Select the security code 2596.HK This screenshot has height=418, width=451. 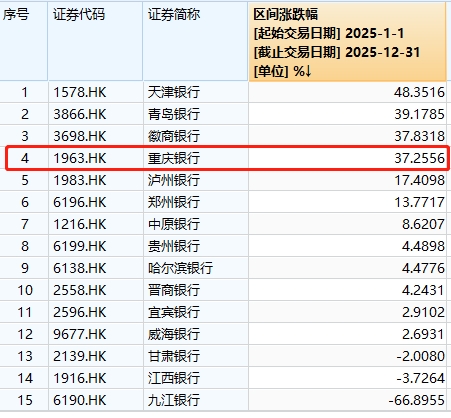click(80, 312)
